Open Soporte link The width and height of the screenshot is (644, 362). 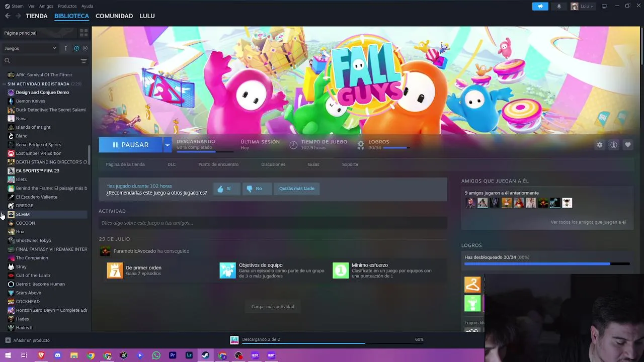[x=350, y=164]
